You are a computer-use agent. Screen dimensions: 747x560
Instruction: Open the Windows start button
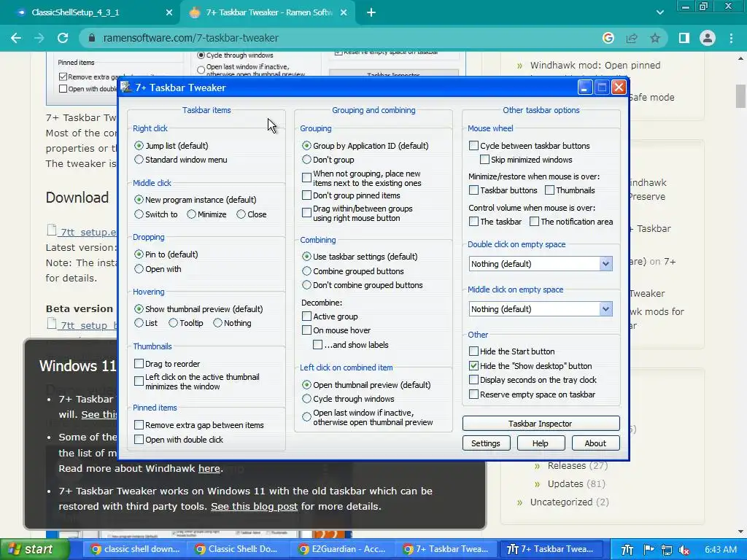coord(34,550)
